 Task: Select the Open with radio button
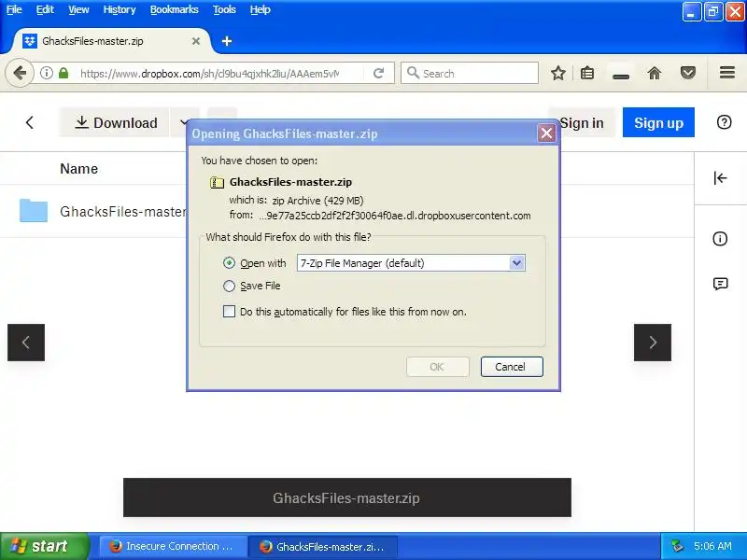pos(229,263)
